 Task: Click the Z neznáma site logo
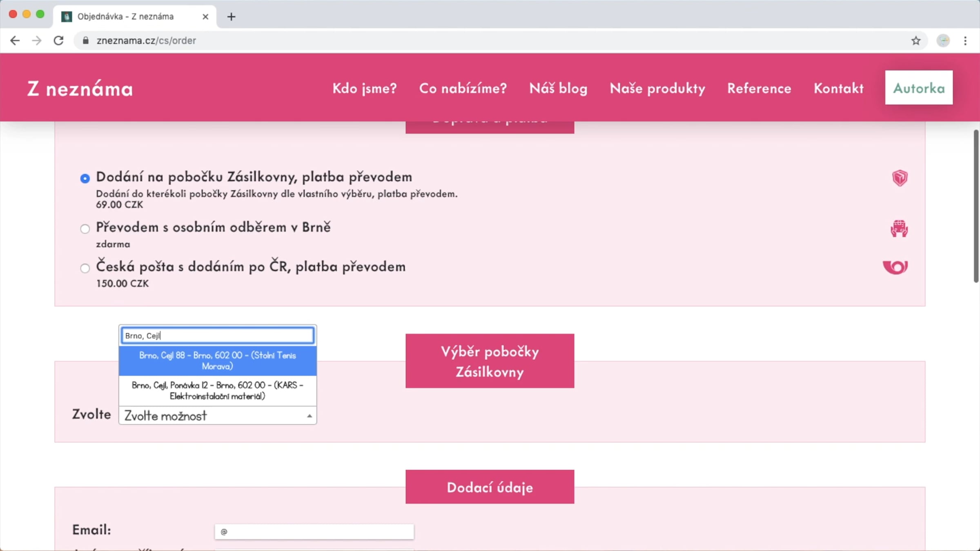click(x=80, y=89)
